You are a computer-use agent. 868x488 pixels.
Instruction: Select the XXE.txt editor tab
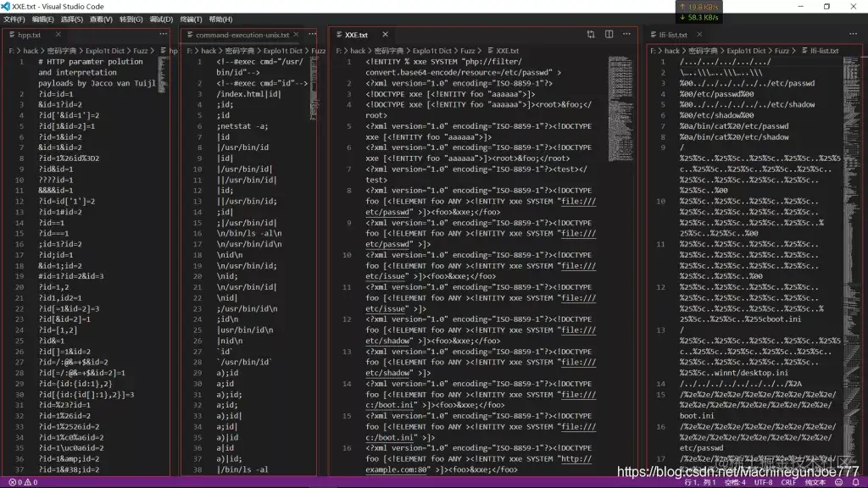[356, 35]
